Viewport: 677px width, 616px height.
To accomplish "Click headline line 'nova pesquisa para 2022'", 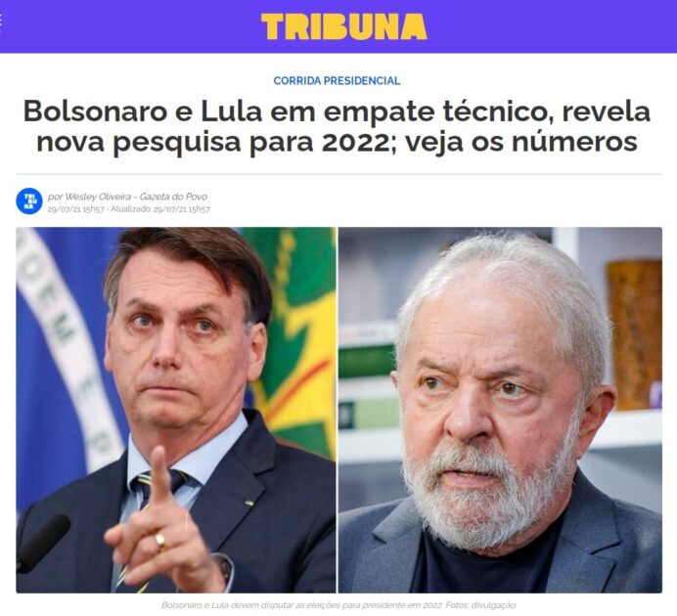I will point(213,142).
